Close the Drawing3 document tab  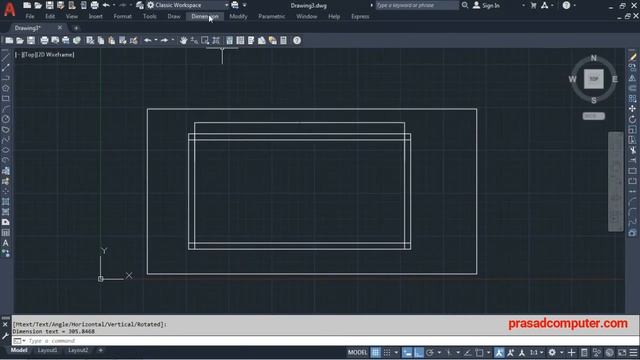point(60,28)
